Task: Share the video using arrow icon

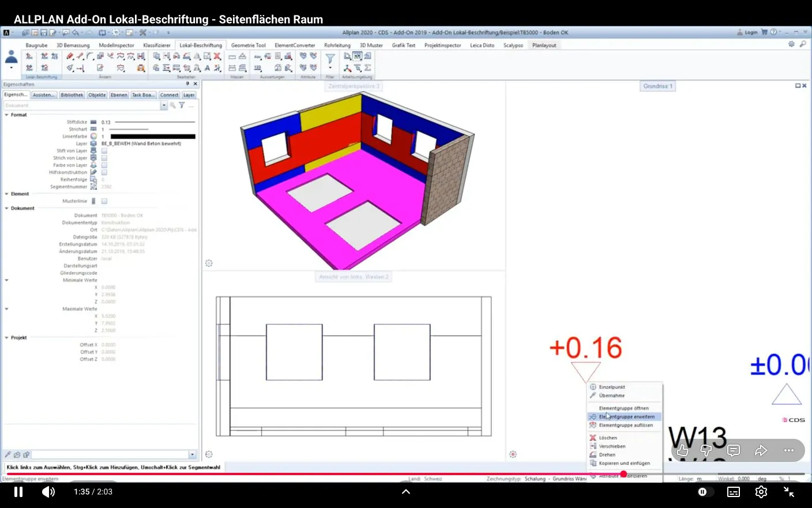Action: coord(761,450)
